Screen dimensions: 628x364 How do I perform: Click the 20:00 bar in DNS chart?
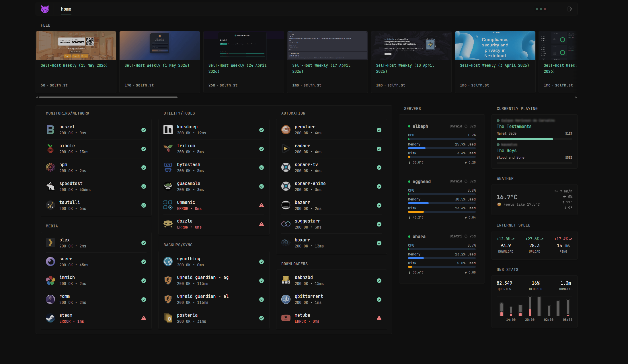[x=530, y=306]
